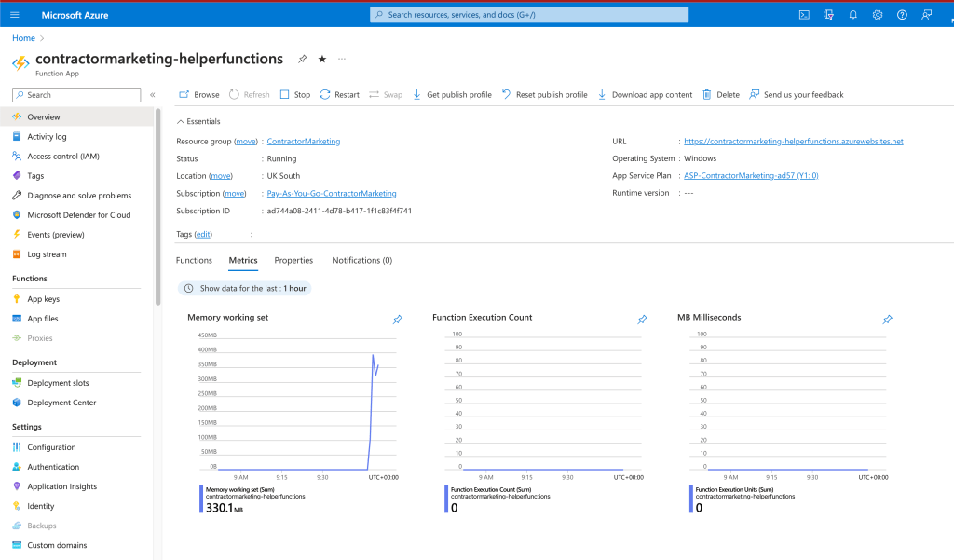Click Download app content
Image resolution: width=954 pixels, height=560 pixels.
coord(645,94)
